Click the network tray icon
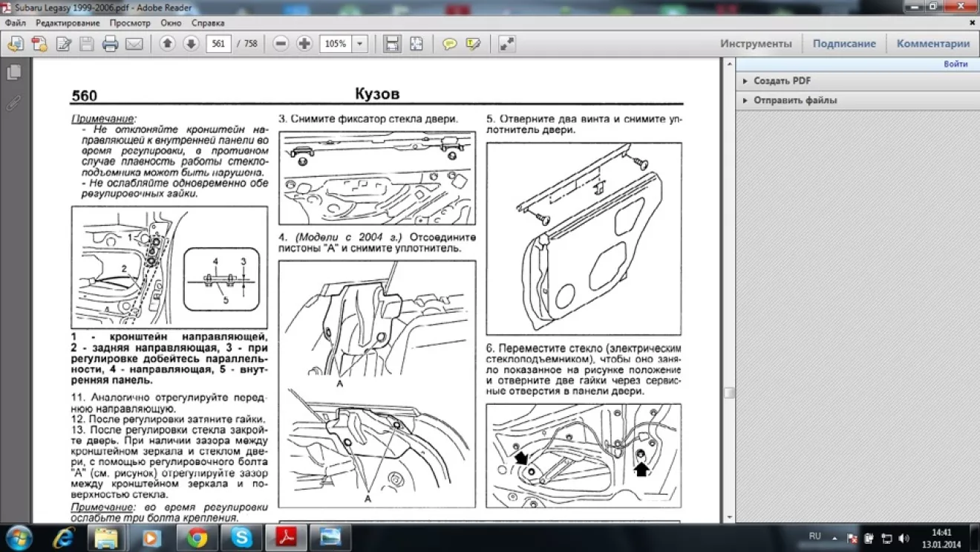This screenshot has width=980, height=552. coord(886,538)
